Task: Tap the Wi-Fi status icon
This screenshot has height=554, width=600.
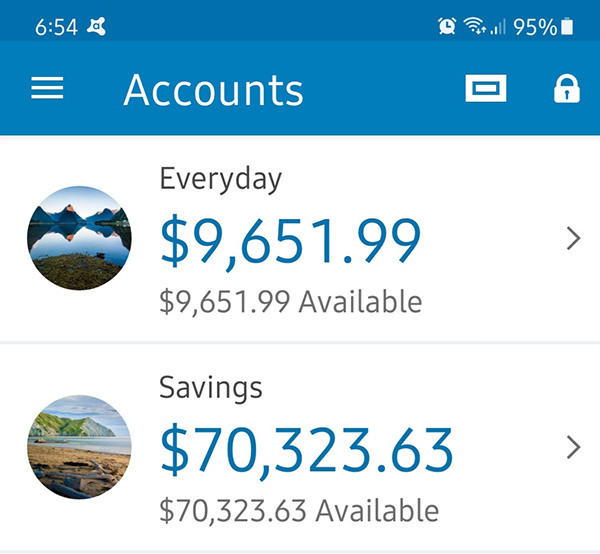Action: [474, 26]
